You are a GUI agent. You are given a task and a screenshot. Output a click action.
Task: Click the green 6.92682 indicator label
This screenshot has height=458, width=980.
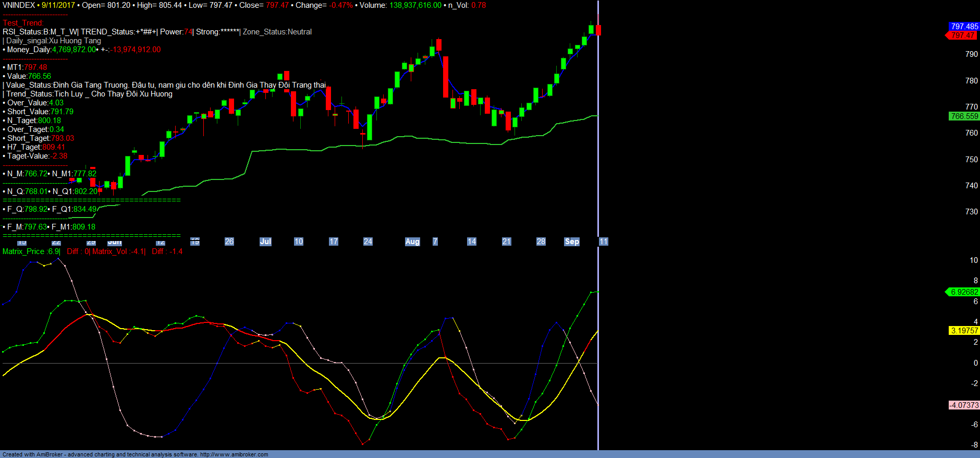point(964,292)
